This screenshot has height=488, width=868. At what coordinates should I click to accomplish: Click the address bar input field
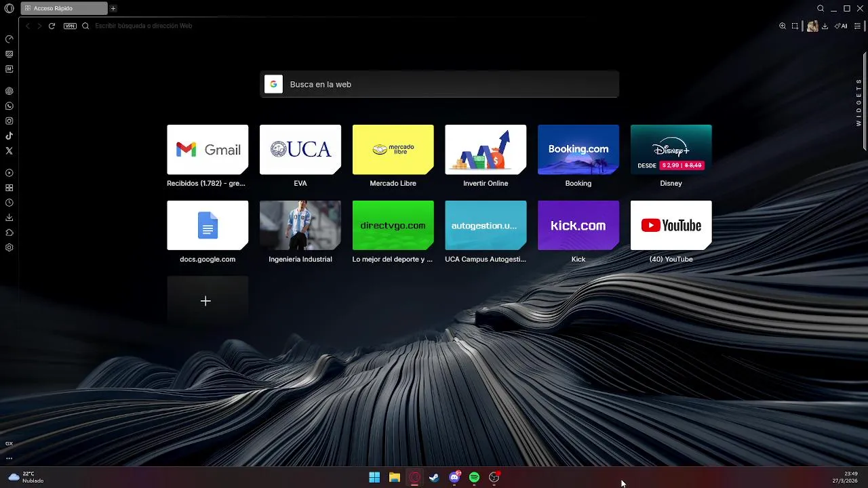coord(434,26)
